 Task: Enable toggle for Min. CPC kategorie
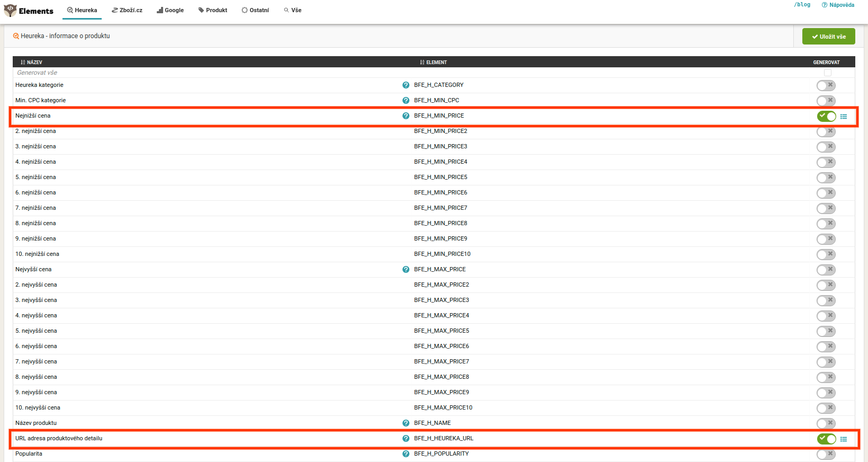[826, 101]
